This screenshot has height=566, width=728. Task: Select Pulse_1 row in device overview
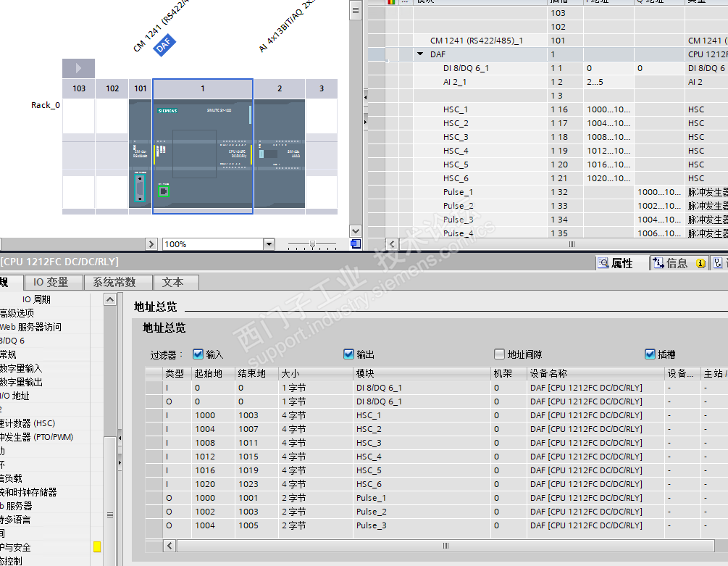tap(548, 192)
